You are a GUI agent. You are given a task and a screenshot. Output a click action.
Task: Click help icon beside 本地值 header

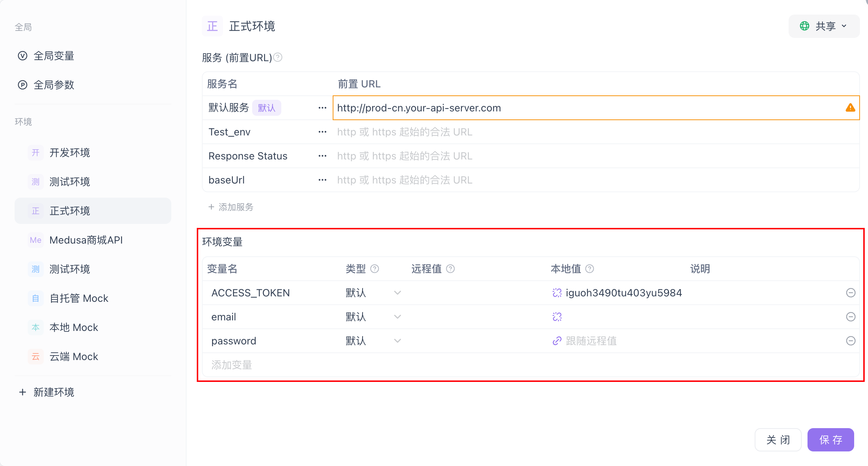[590, 269]
